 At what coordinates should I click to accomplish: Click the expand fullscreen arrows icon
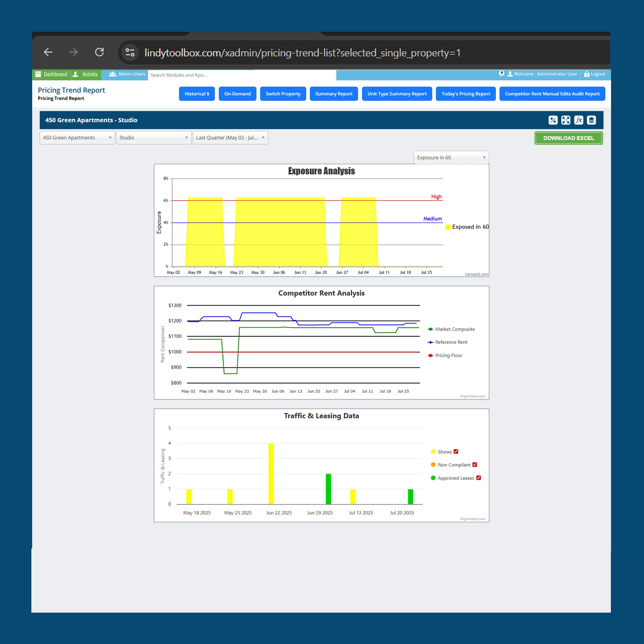pos(566,120)
